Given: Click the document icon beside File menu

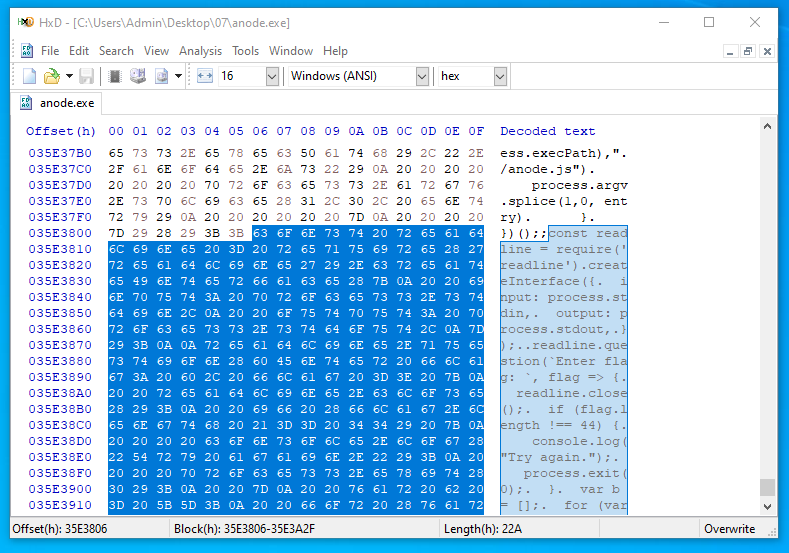Looking at the screenshot, I should point(27,50).
